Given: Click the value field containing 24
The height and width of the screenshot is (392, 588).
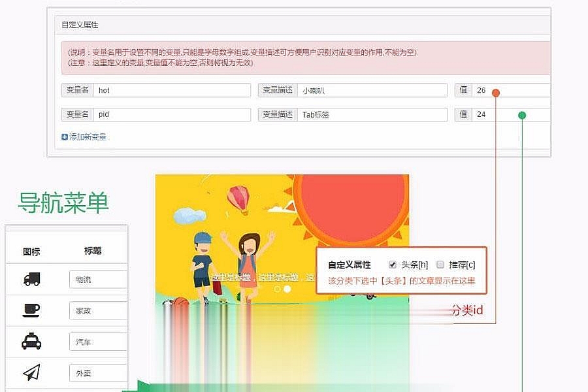Looking at the screenshot, I should pos(511,114).
